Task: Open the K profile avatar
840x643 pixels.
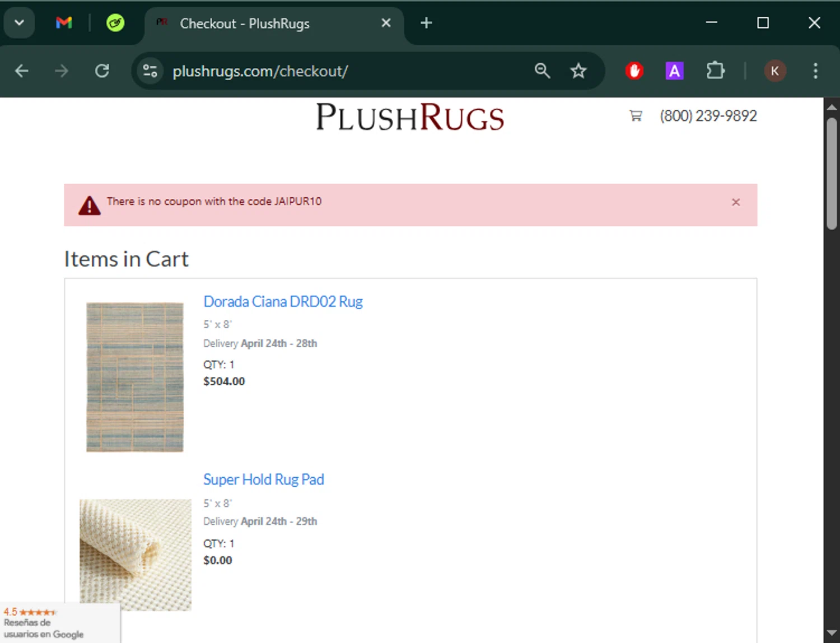Action: point(775,71)
